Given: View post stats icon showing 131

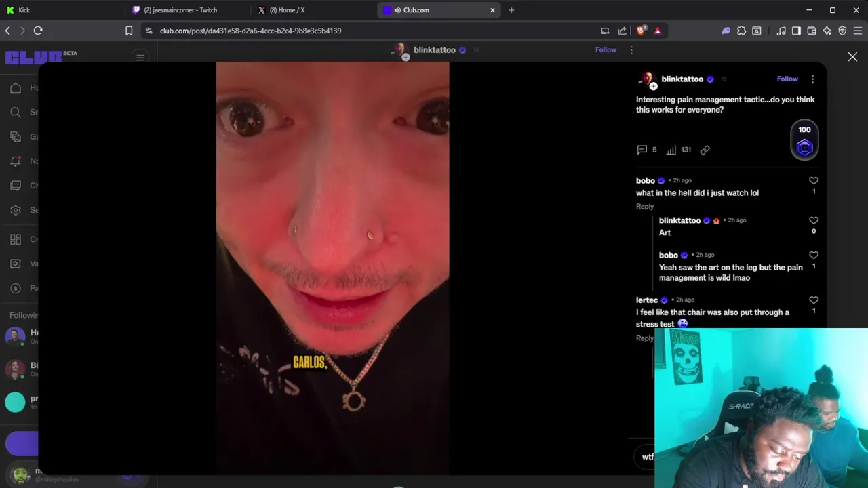Looking at the screenshot, I should pyautogui.click(x=671, y=150).
